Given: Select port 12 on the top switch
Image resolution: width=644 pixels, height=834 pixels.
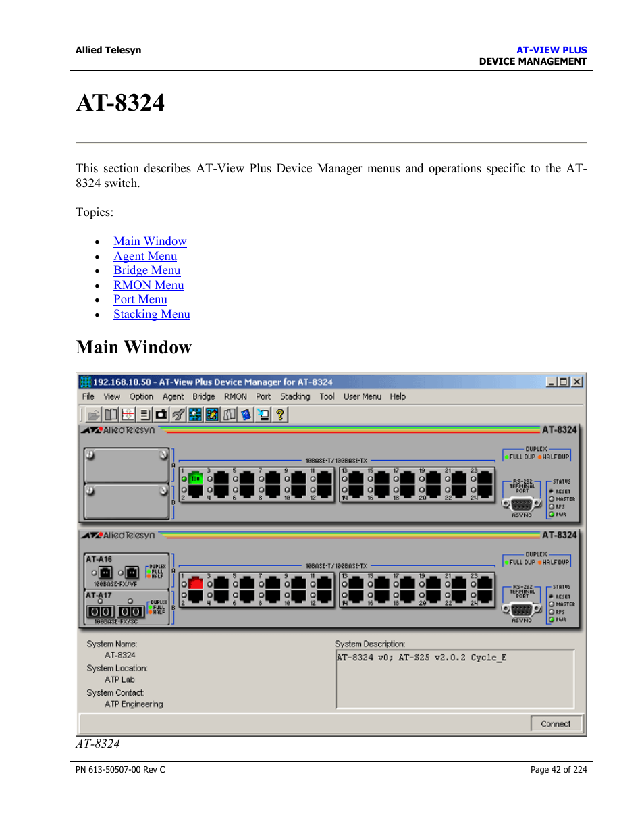Looking at the screenshot, I should click(x=325, y=490).
